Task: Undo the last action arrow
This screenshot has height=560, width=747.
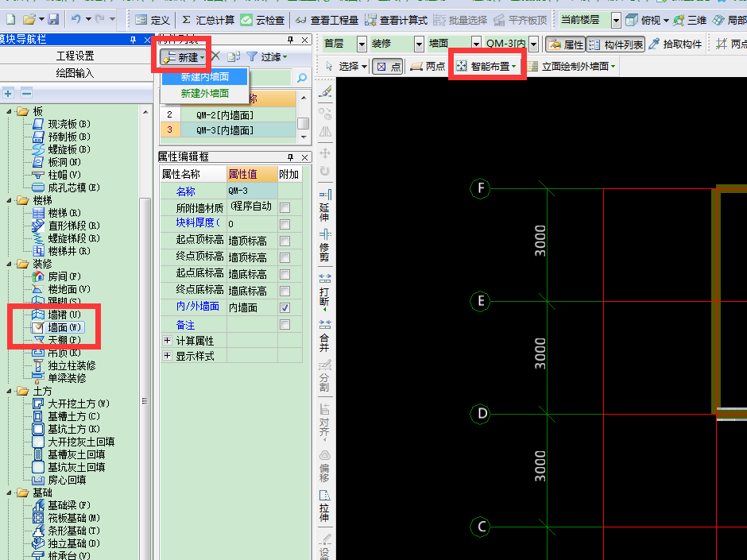Action: tap(75, 19)
